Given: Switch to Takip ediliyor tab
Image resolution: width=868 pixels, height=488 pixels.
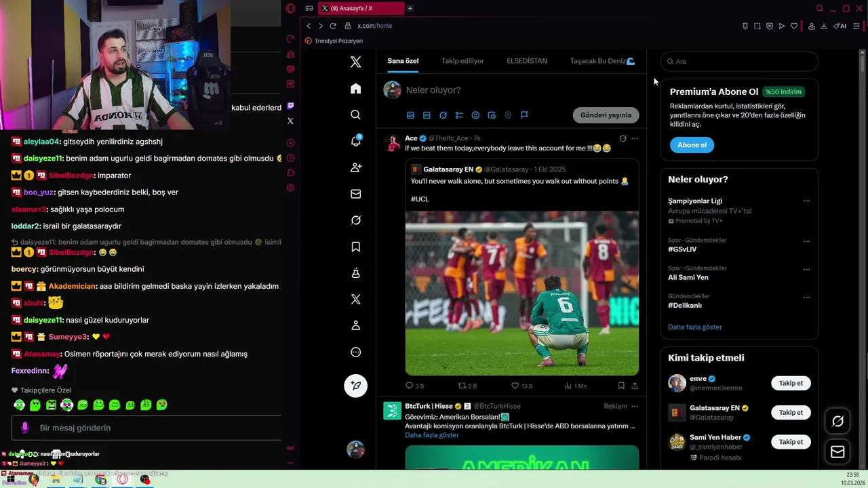Looking at the screenshot, I should (x=462, y=61).
